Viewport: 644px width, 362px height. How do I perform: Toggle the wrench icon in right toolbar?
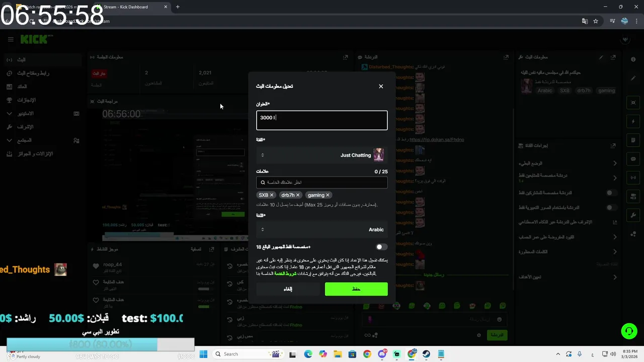(633, 215)
